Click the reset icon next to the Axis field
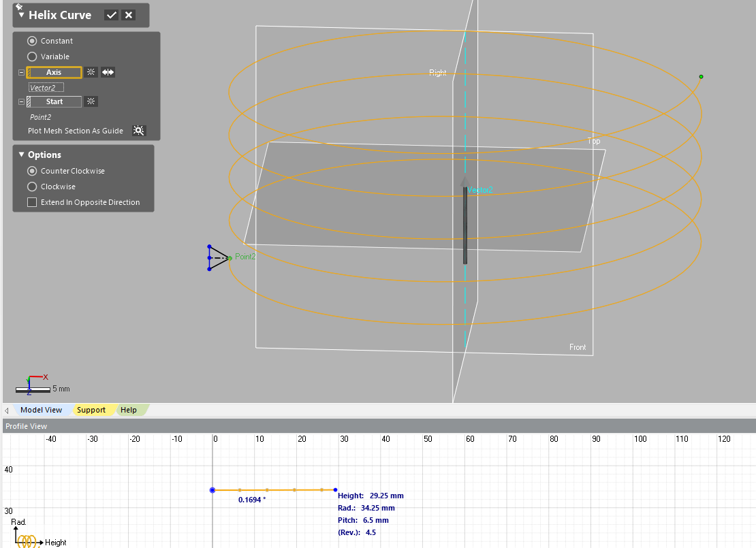Viewport: 756px width, 548px height. [x=91, y=72]
